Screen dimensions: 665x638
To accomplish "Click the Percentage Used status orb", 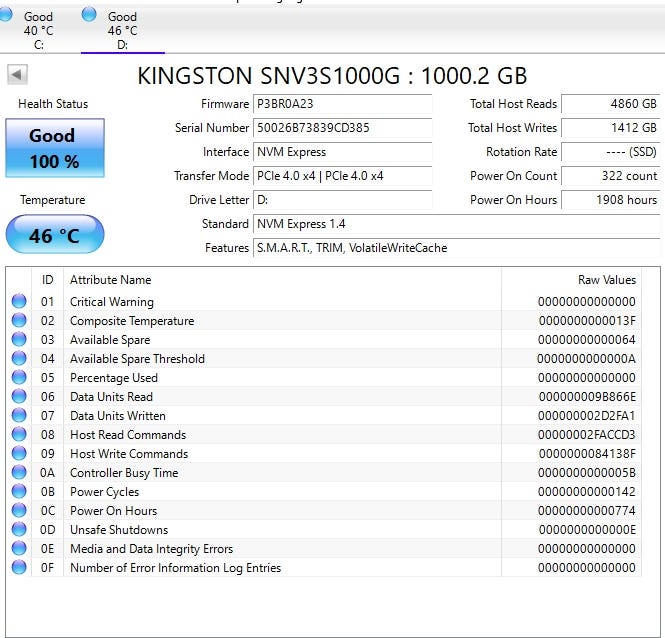I will click(x=19, y=378).
